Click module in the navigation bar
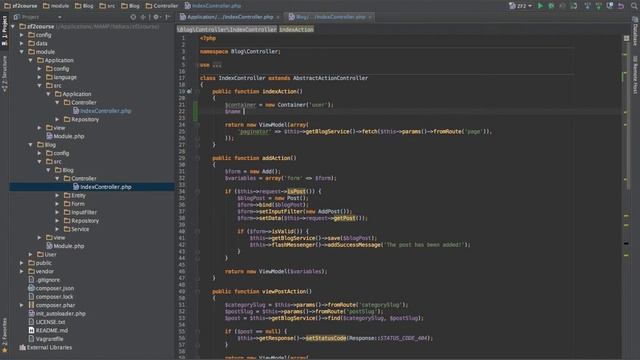The width and height of the screenshot is (640, 360). [56, 6]
